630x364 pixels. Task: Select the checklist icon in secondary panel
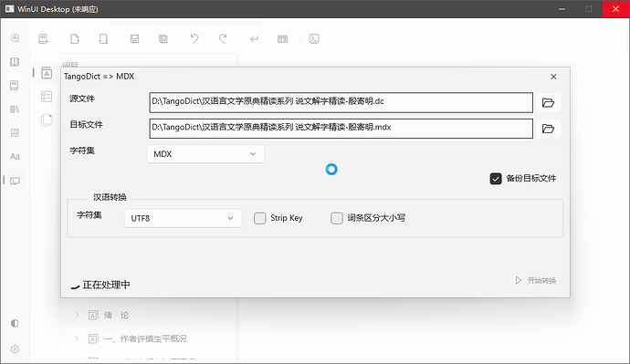pyautogui.click(x=47, y=97)
